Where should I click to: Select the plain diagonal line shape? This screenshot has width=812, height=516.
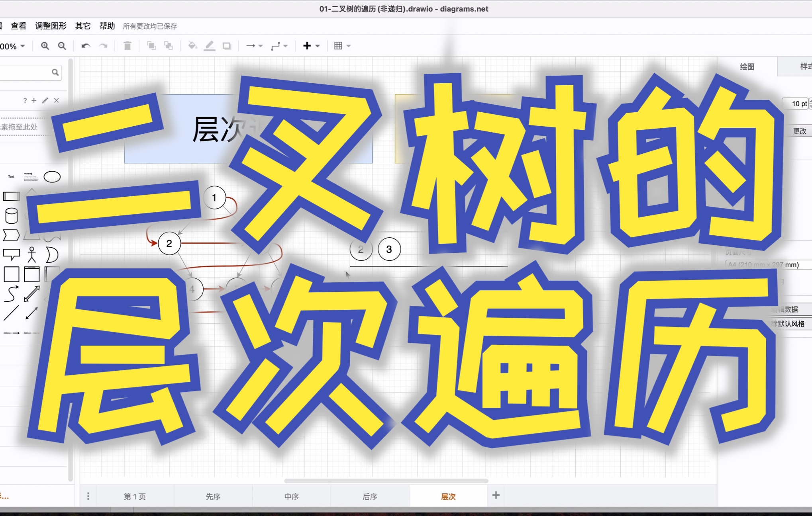point(11,313)
